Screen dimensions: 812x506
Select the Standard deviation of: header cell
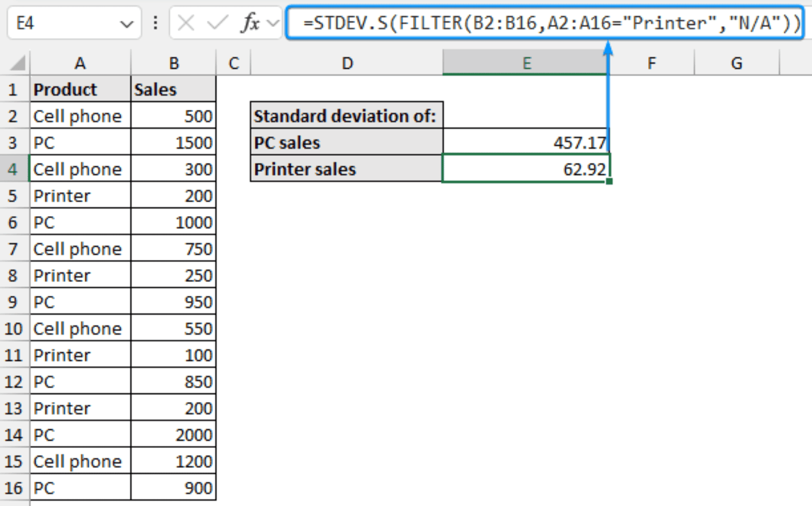[x=346, y=116]
